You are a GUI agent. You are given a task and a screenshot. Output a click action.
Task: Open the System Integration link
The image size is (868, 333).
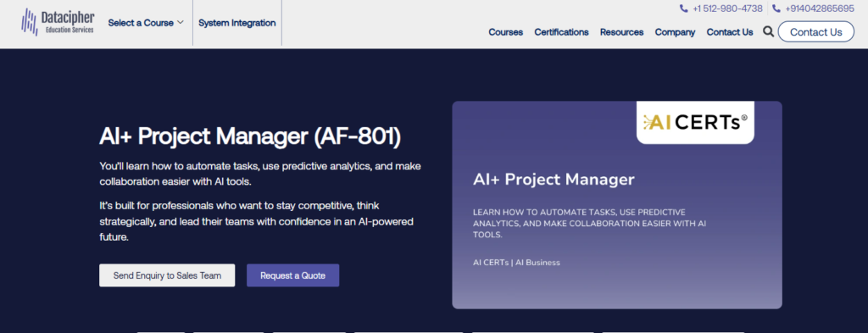point(237,23)
